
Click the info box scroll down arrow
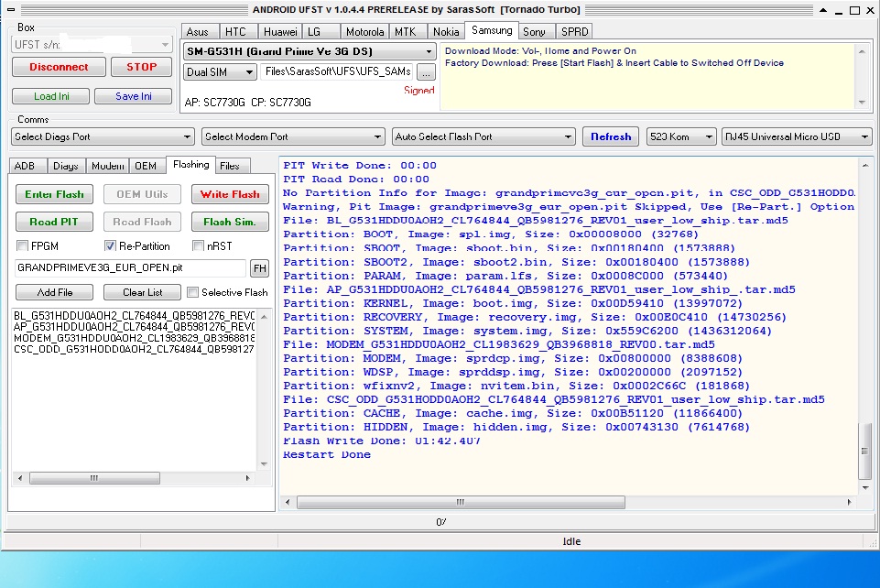[x=862, y=102]
